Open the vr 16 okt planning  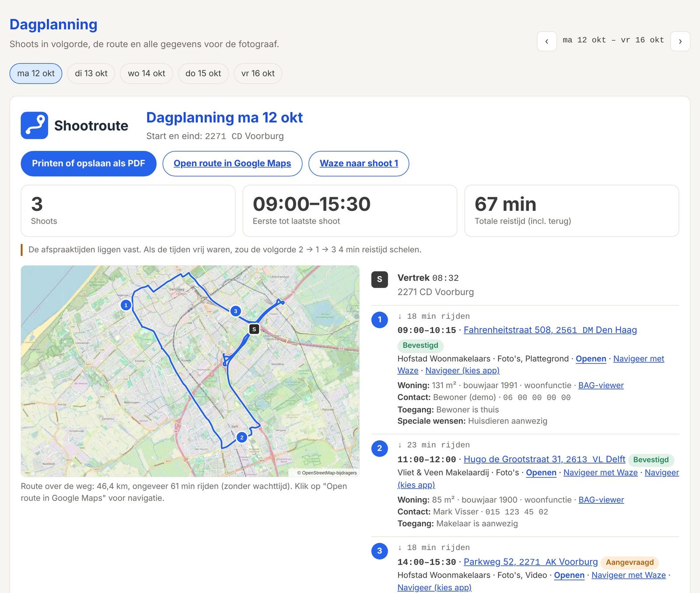coord(258,73)
